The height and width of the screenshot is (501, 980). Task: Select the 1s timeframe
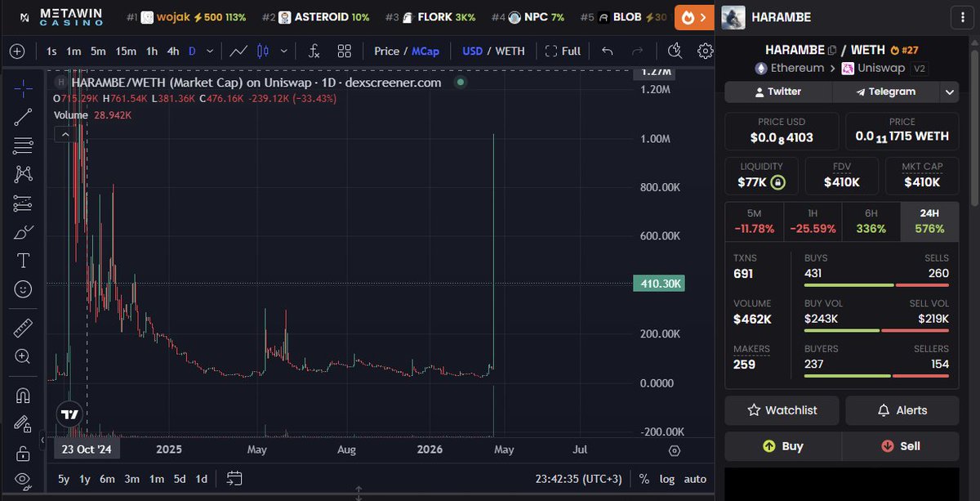[x=51, y=51]
